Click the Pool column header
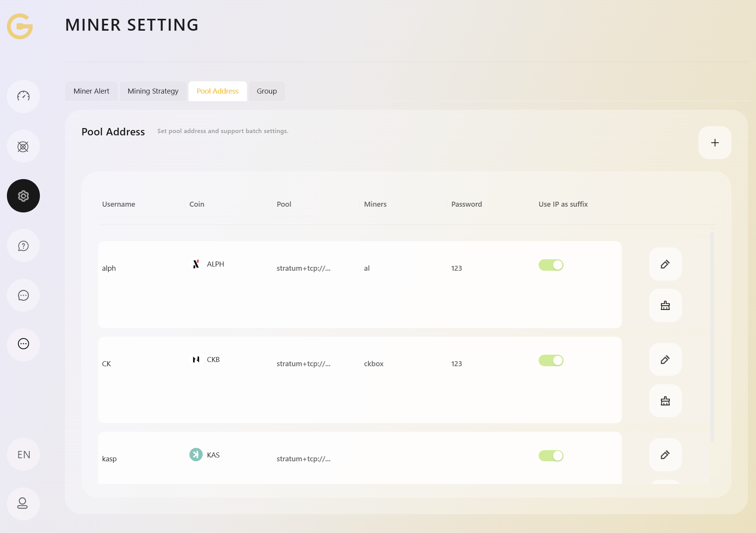756x533 pixels. click(x=284, y=204)
